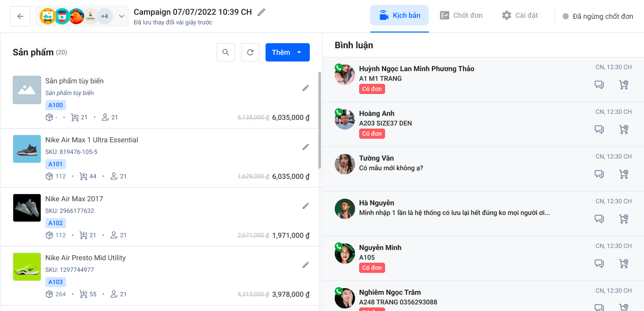Click the A101 product code tag
This screenshot has height=311, width=644.
pyautogui.click(x=55, y=164)
